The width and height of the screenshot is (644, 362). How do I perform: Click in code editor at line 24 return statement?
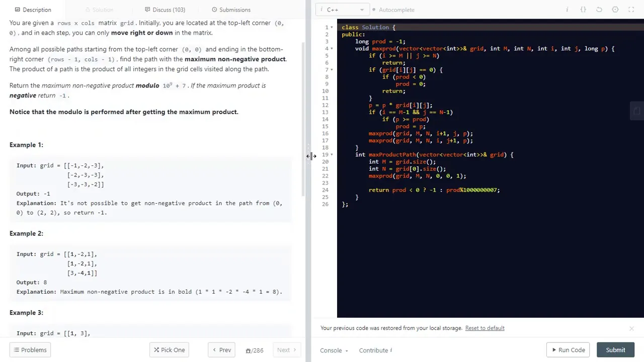click(434, 190)
